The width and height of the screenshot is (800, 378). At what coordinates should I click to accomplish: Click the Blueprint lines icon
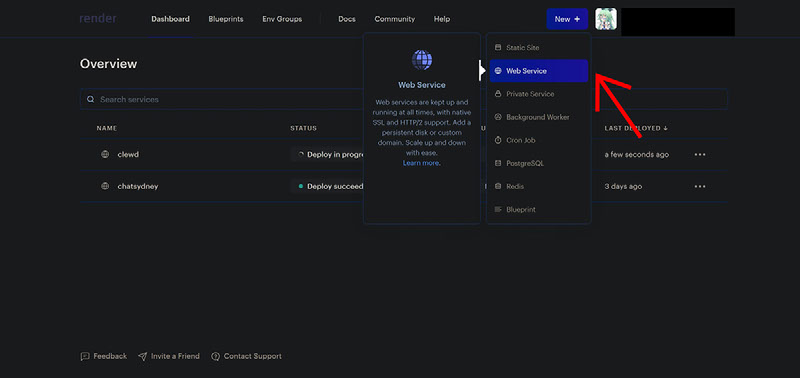498,209
